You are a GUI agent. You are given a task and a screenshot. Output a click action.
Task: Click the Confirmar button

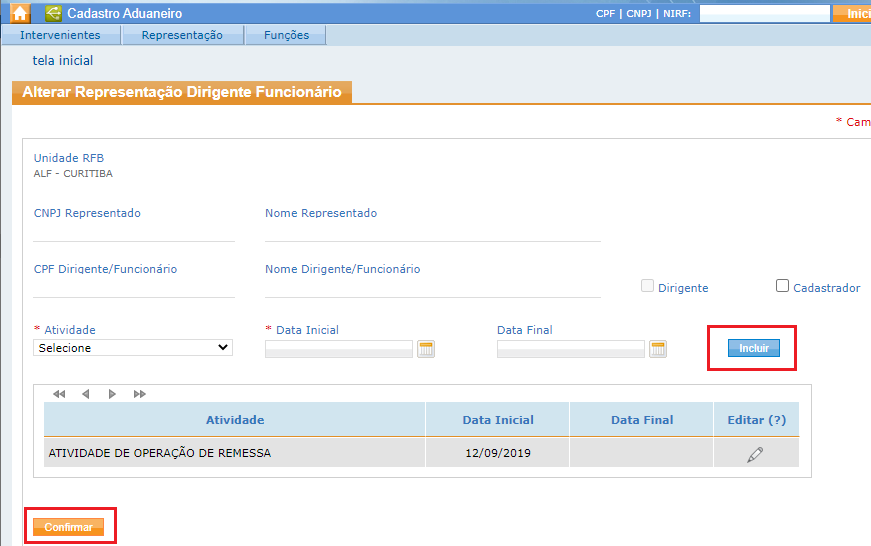tap(68, 527)
